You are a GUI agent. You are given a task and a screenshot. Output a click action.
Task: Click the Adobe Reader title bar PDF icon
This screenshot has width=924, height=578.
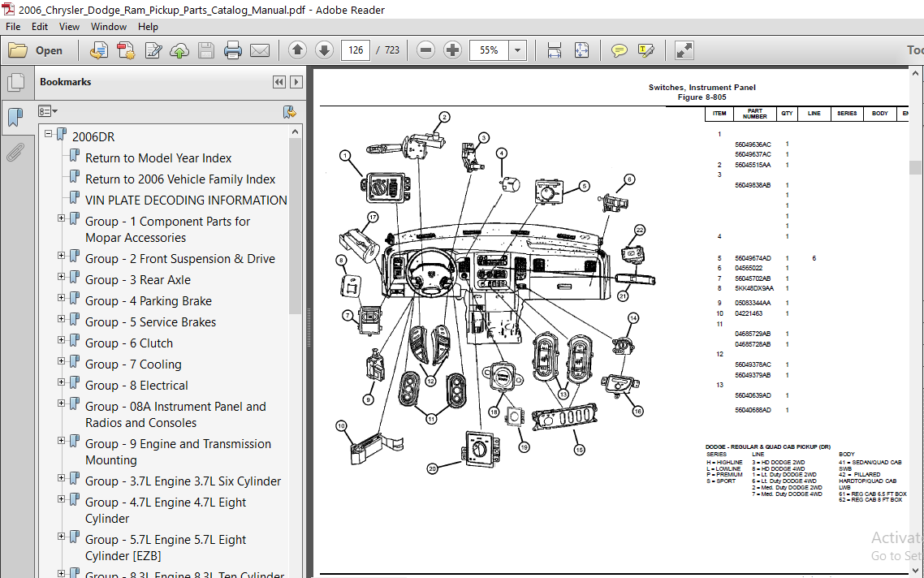pyautogui.click(x=8, y=10)
